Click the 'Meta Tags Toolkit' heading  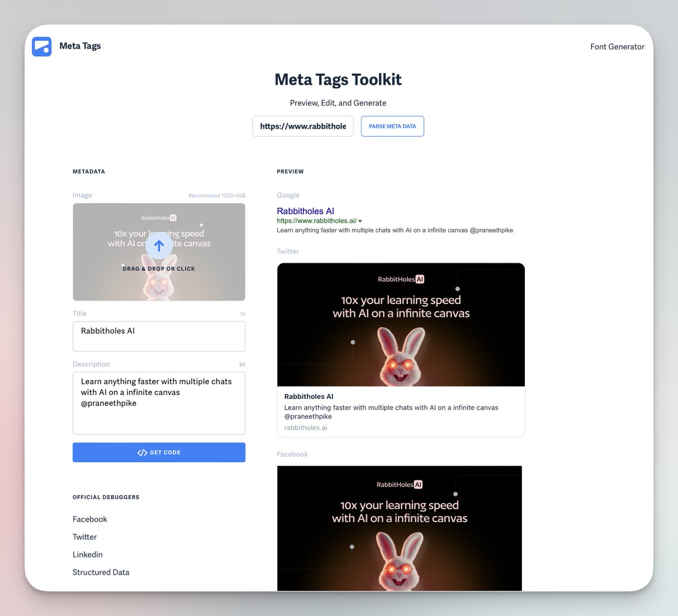coord(338,80)
